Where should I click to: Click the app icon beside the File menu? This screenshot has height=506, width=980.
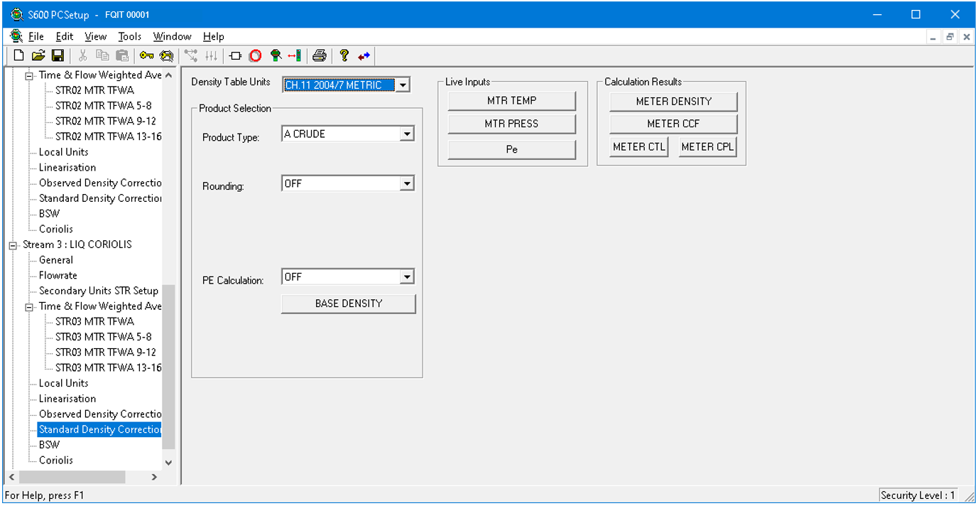pyautogui.click(x=16, y=36)
